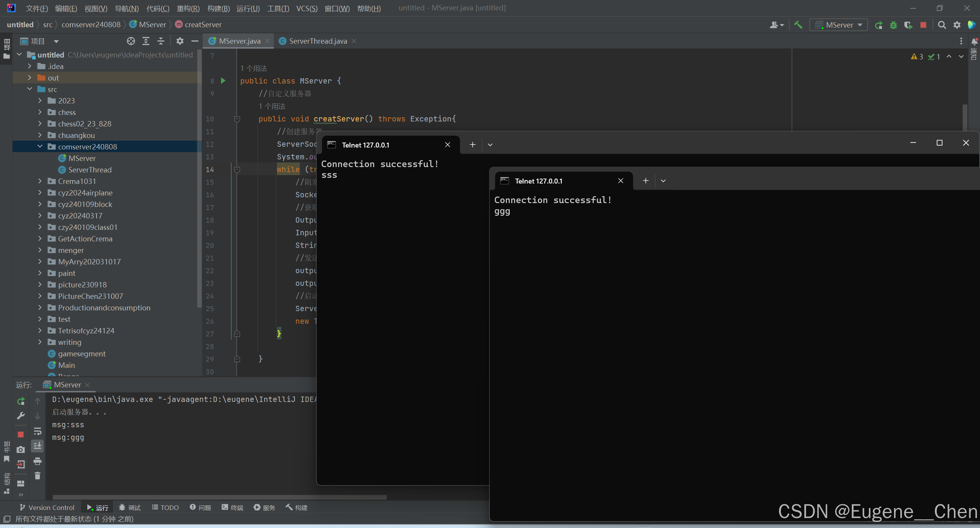The width and height of the screenshot is (980, 528).
Task: Click the locate file crosshair icon
Action: pyautogui.click(x=131, y=41)
